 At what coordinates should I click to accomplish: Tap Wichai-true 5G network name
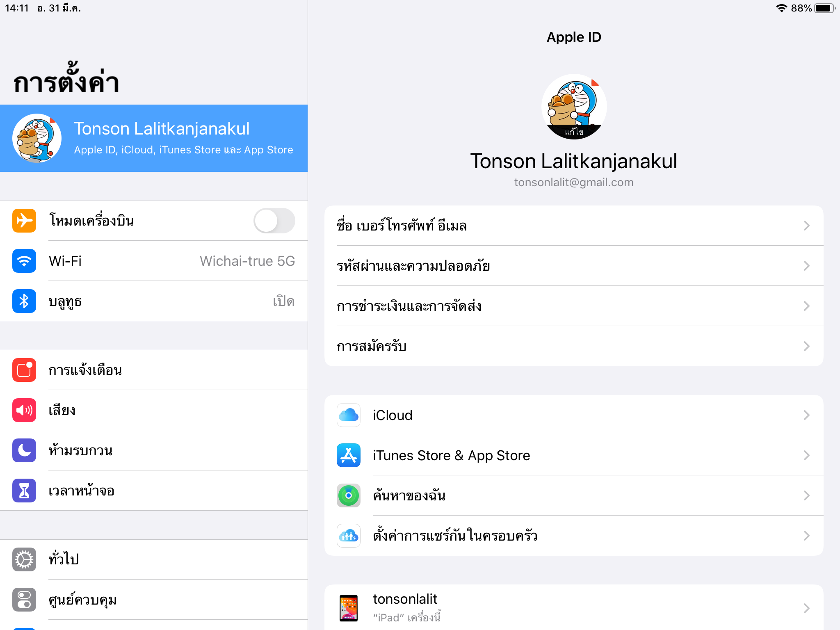(x=247, y=261)
